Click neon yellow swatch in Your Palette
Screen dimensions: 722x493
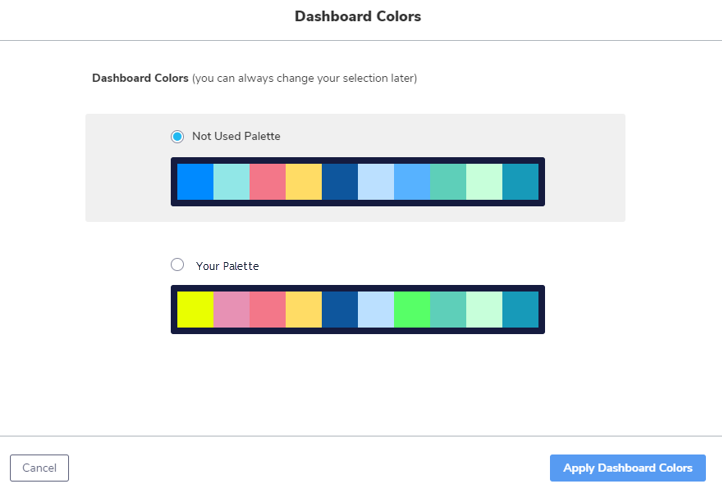(x=195, y=310)
